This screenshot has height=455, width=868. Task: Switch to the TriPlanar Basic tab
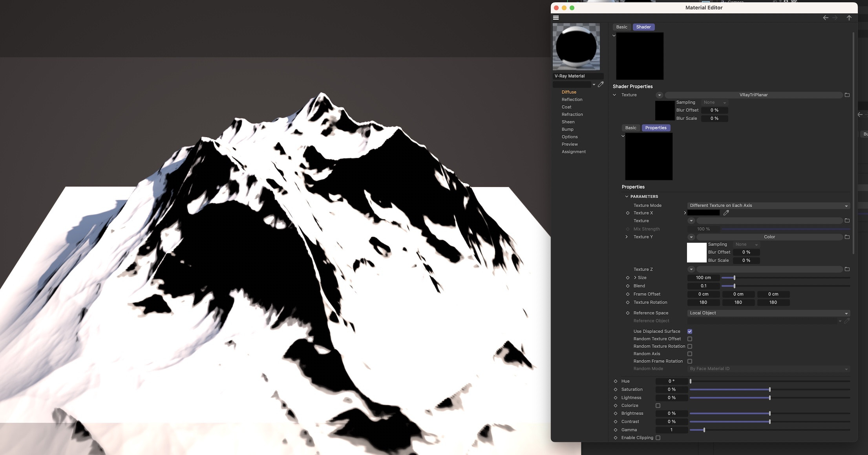pyautogui.click(x=631, y=128)
